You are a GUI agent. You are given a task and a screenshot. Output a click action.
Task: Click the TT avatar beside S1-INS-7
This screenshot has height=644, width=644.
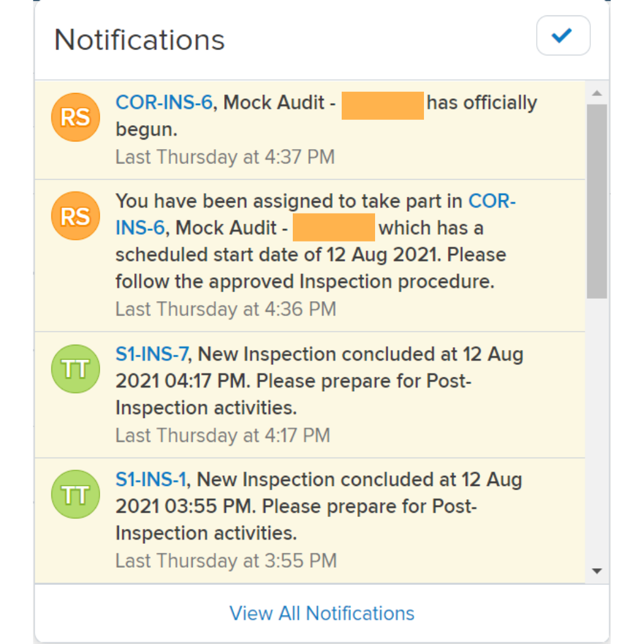(75, 369)
